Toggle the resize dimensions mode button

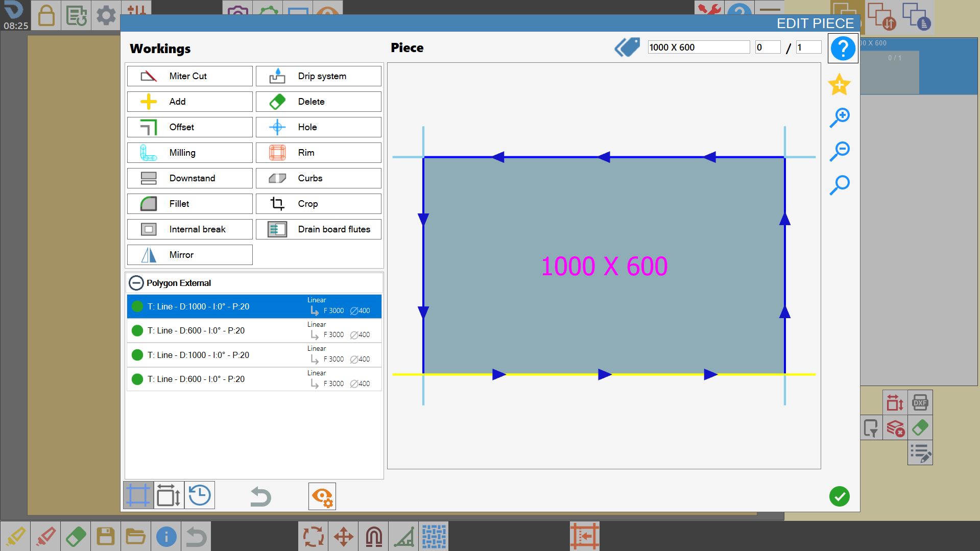click(x=169, y=495)
